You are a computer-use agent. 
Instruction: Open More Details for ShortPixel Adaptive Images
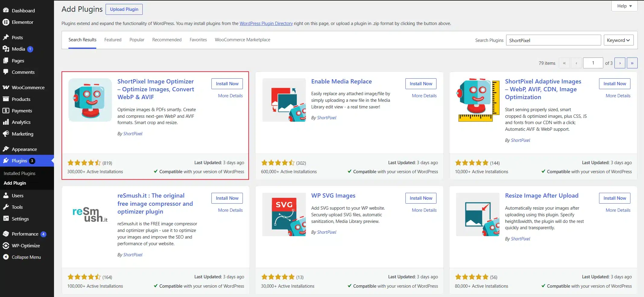(618, 96)
